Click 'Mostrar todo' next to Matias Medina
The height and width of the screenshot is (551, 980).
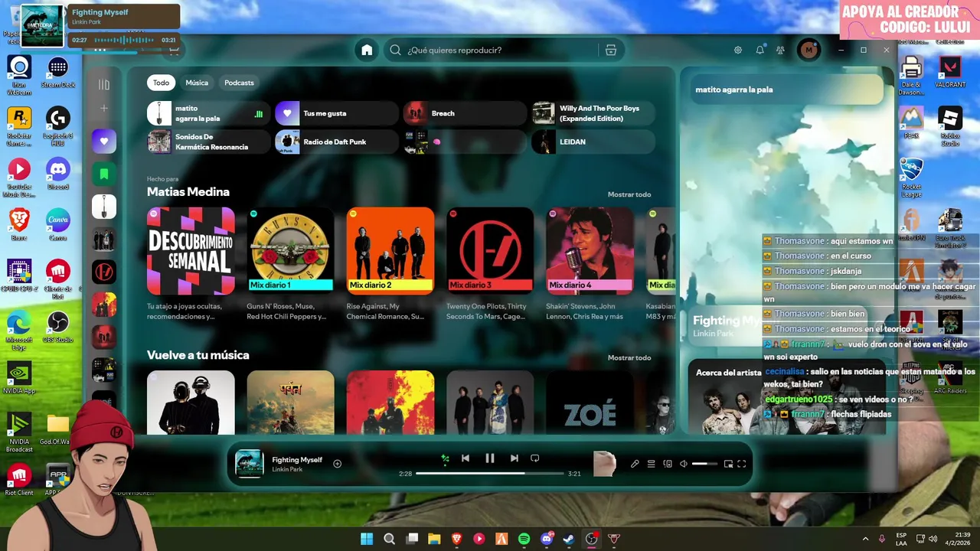629,194
